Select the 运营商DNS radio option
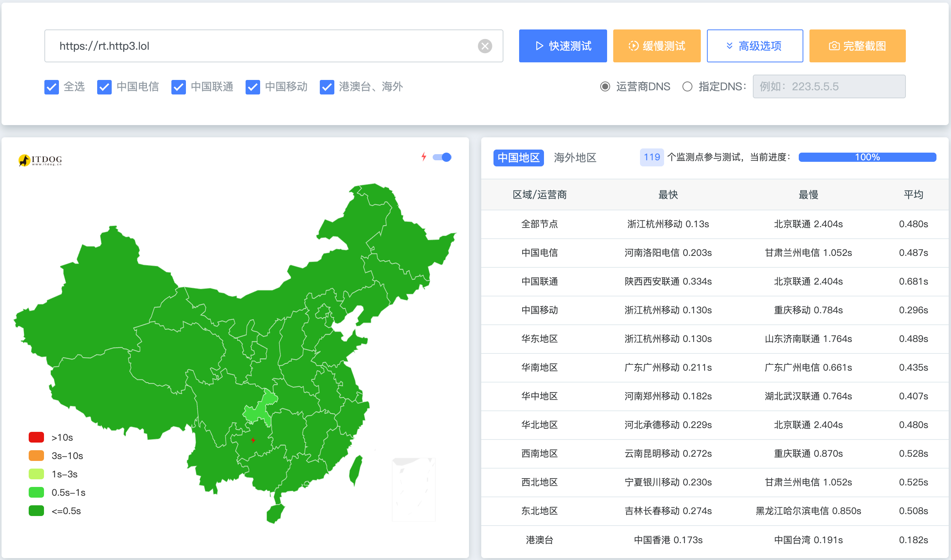Viewport: 951px width, 560px height. (605, 87)
